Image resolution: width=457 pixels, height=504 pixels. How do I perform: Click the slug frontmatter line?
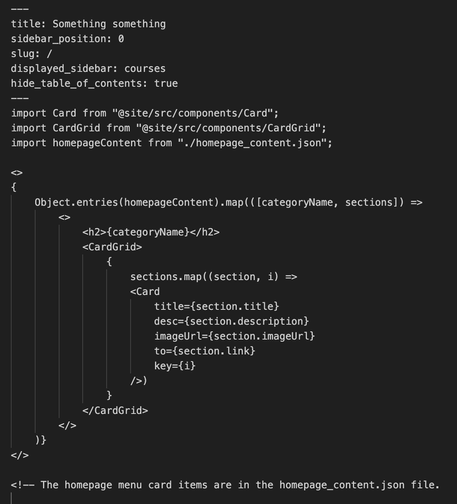[x=31, y=54]
